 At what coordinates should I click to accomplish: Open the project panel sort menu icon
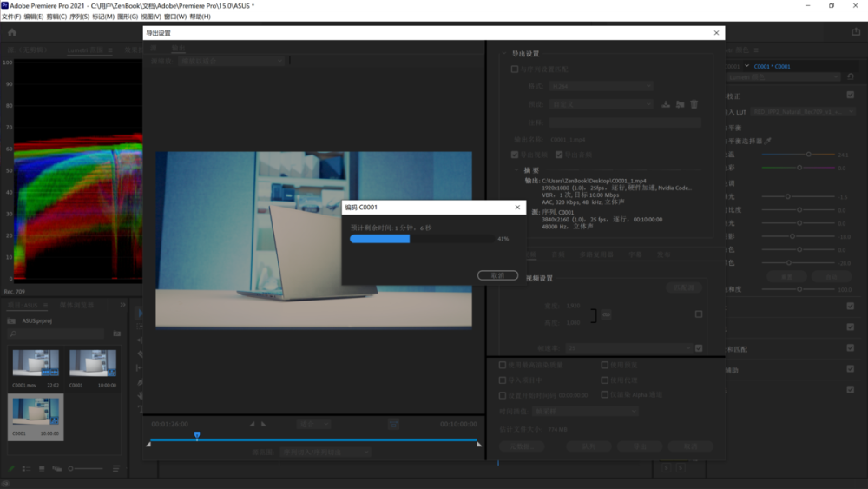116,468
